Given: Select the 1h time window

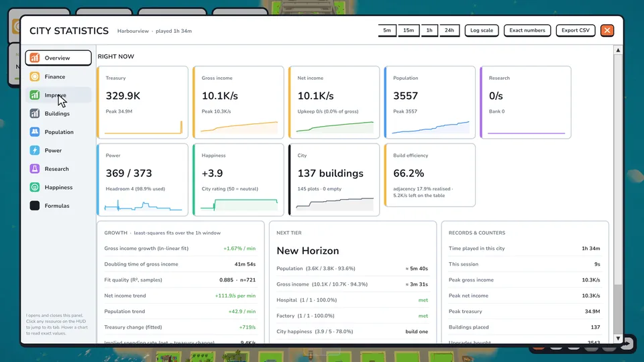Looking at the screenshot, I should 429,30.
